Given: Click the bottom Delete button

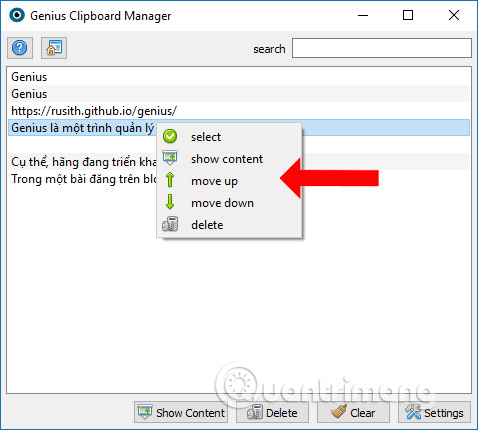Looking at the screenshot, I should 272,413.
